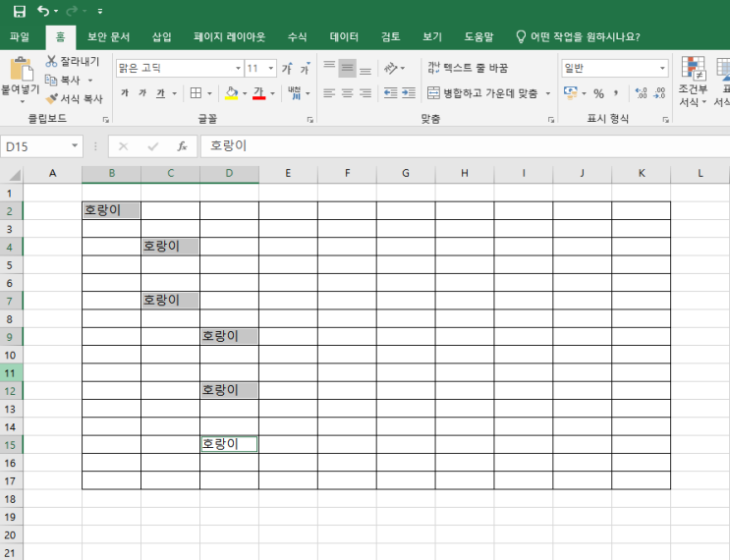
Task: Open the 복사 dropdown arrow
Action: (x=90, y=80)
